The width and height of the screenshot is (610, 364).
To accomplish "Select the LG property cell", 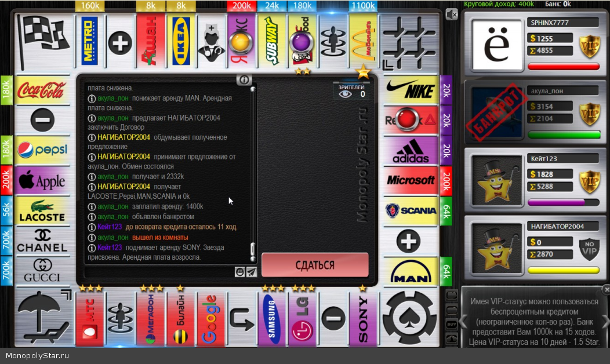I will [x=302, y=319].
